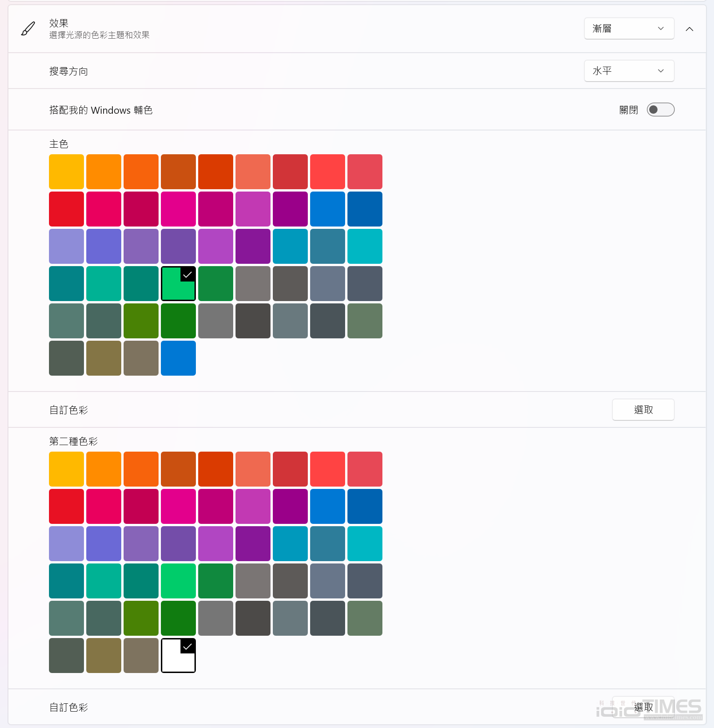Open the 漸層 effect dropdown
The width and height of the screenshot is (714, 728).
coord(629,28)
